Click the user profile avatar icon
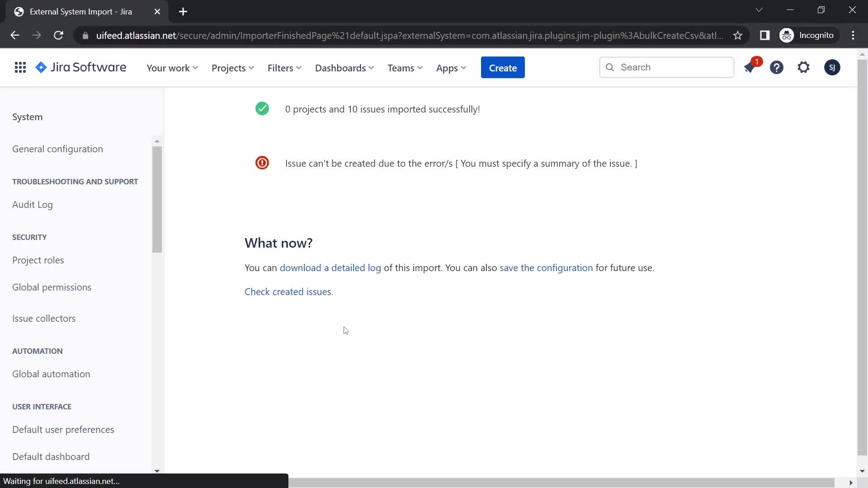Screen dimensions: 868x488 point(832,67)
